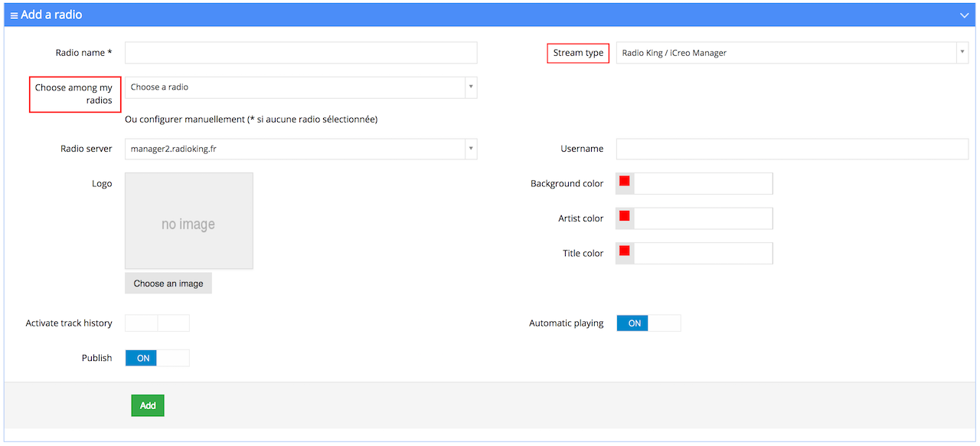Open the Background color red swatch
Screen dimensions: 980x446
coord(624,182)
